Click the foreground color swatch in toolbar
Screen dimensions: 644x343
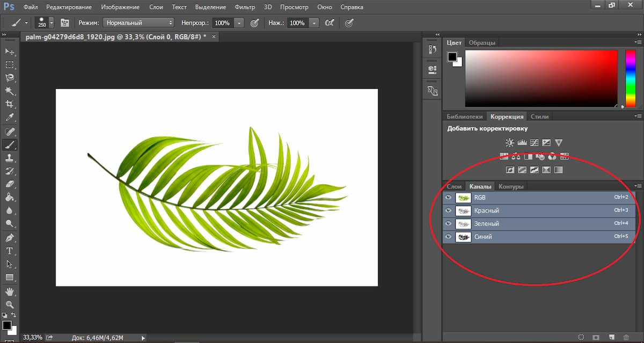(x=6, y=325)
